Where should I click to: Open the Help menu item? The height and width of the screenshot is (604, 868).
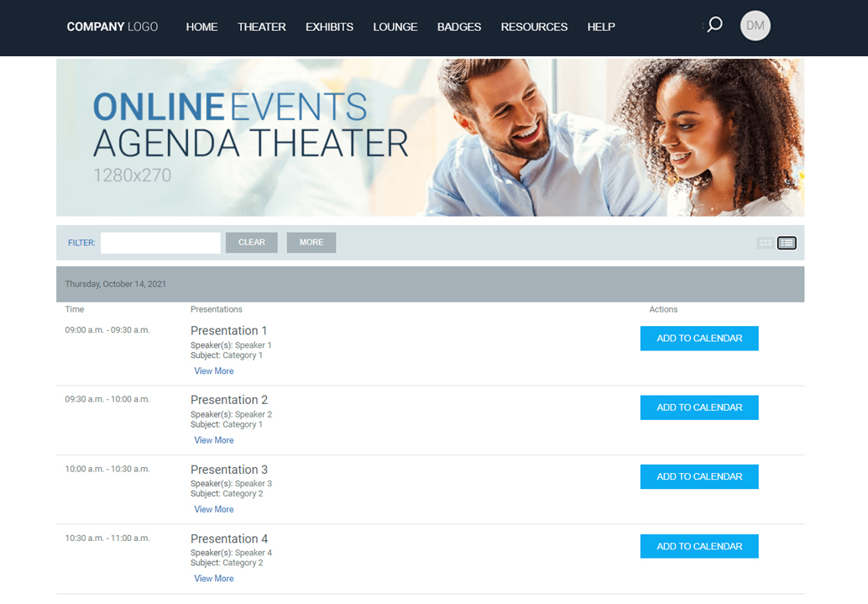tap(601, 27)
